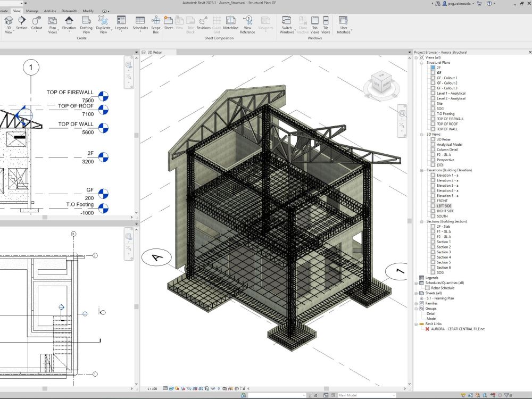The image size is (532, 399).
Task: Open the Datasmith ribbon tab
Action: coord(69,11)
